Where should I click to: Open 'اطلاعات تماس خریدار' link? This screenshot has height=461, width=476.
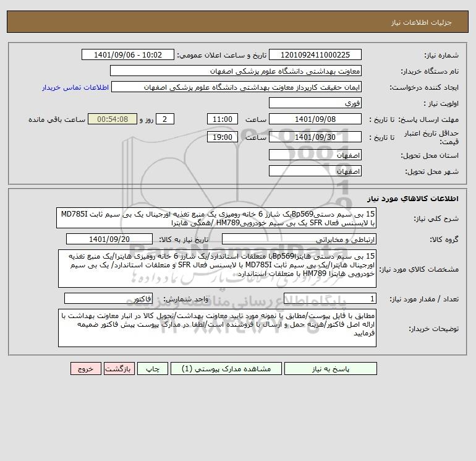click(75, 87)
